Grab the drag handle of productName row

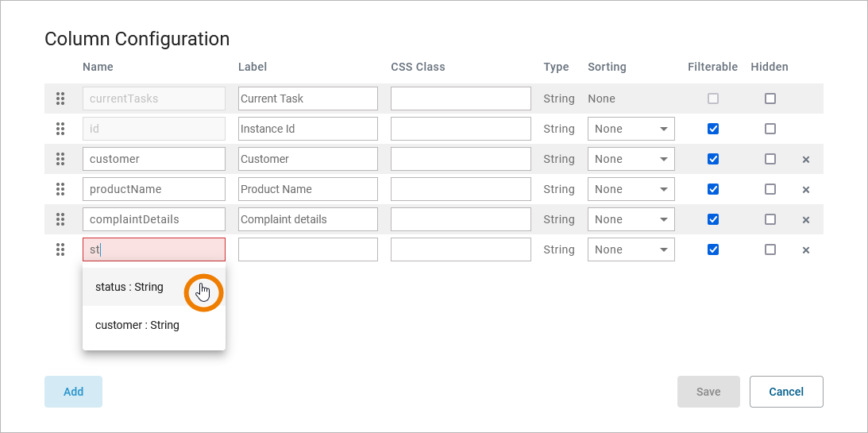pyautogui.click(x=60, y=189)
